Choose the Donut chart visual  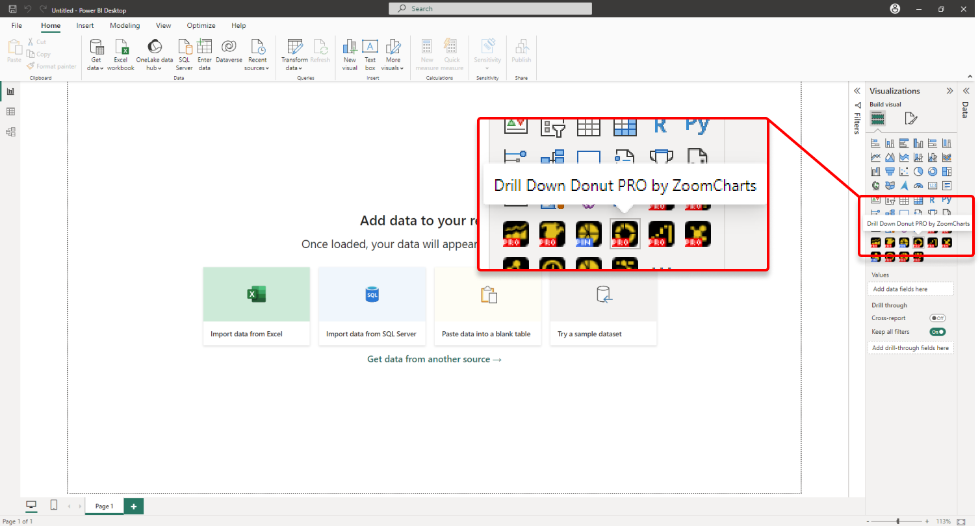933,172
